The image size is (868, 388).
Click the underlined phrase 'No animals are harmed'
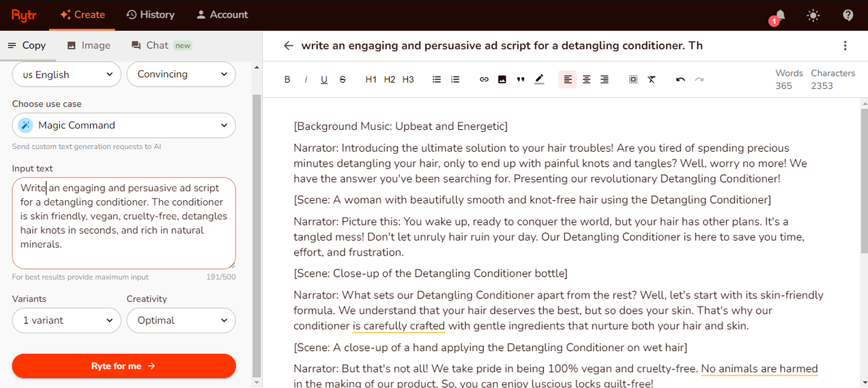[x=759, y=368]
